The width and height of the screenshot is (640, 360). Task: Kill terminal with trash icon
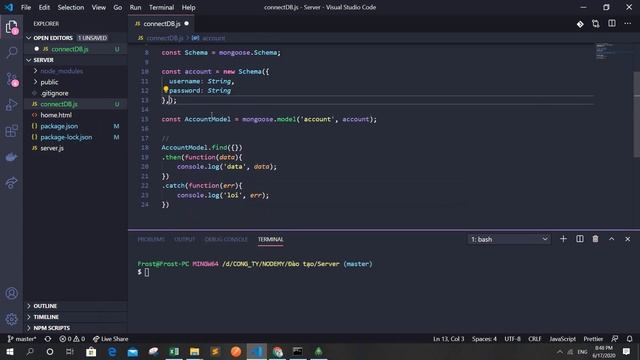point(596,239)
